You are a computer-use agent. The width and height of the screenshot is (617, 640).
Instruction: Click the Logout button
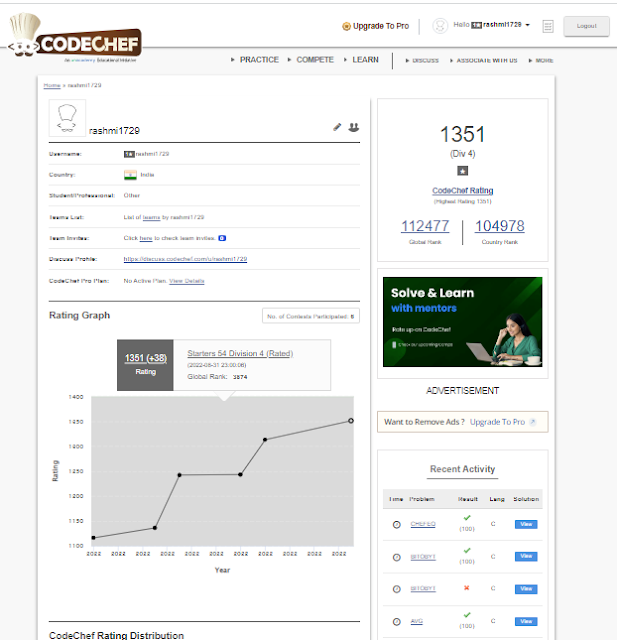tap(586, 26)
